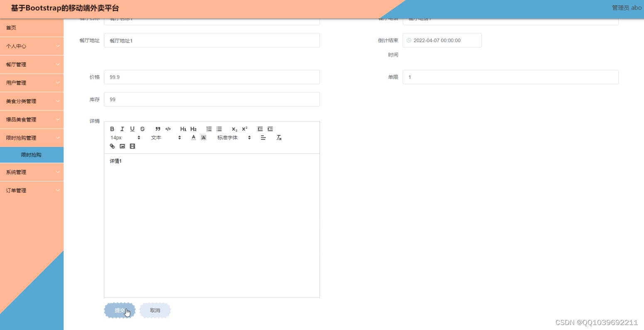This screenshot has height=330, width=644.
Task: Click the 取消 cancel button
Action: point(155,310)
